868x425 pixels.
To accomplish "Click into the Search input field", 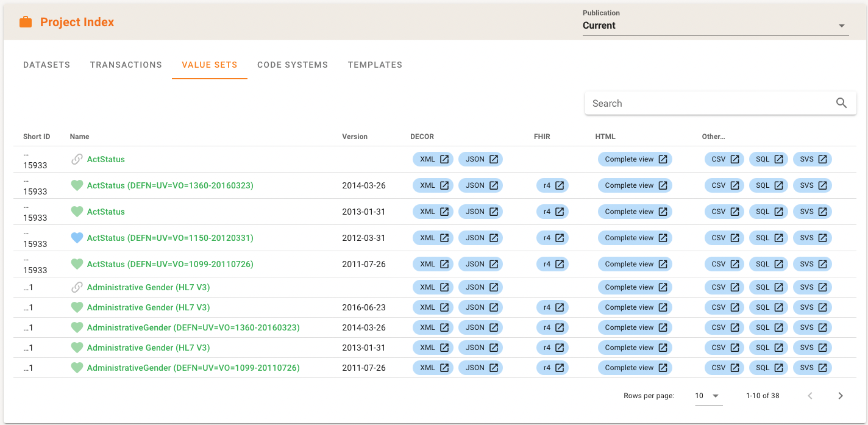I will 707,103.
